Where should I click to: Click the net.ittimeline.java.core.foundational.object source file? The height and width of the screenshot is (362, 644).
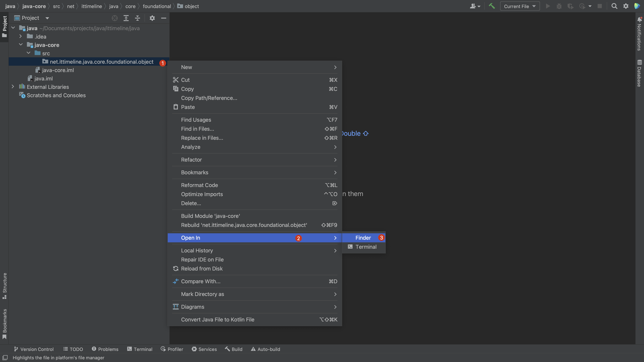[x=101, y=62]
